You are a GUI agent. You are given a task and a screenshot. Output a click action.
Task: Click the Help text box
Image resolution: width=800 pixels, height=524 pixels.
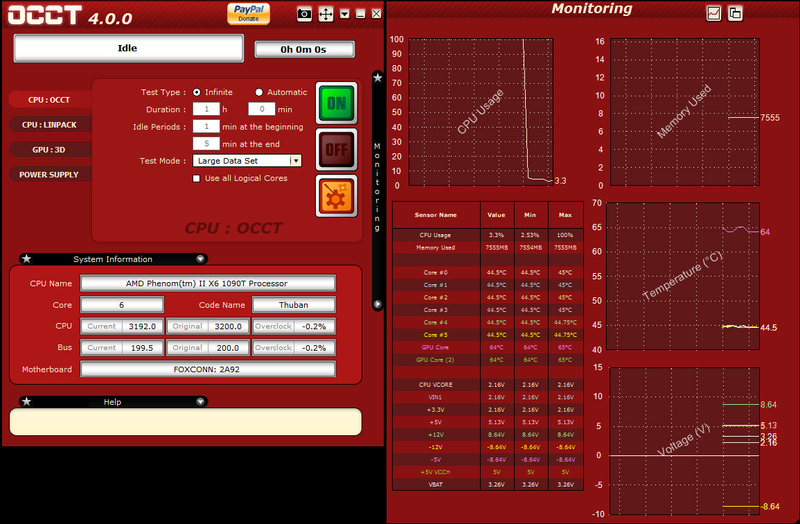coord(186,422)
